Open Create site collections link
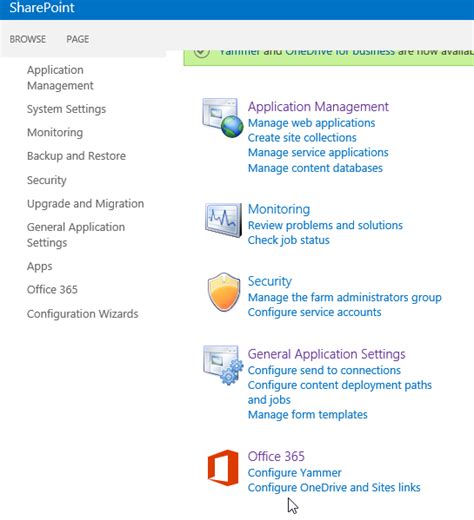The height and width of the screenshot is (520, 474). tap(302, 137)
